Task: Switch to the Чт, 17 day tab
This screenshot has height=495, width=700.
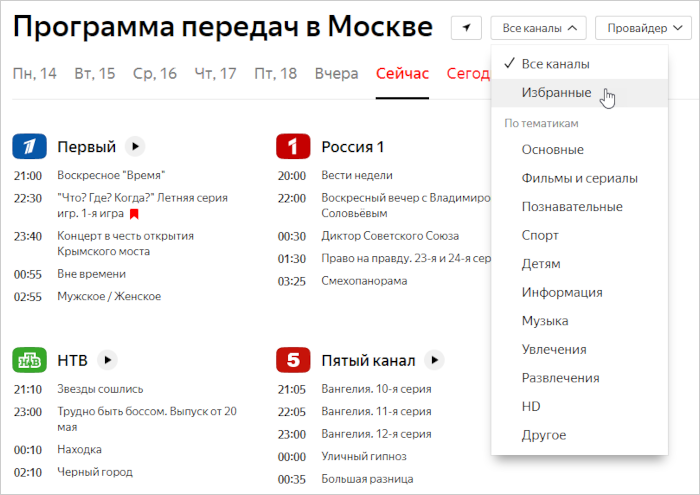Action: click(x=215, y=73)
